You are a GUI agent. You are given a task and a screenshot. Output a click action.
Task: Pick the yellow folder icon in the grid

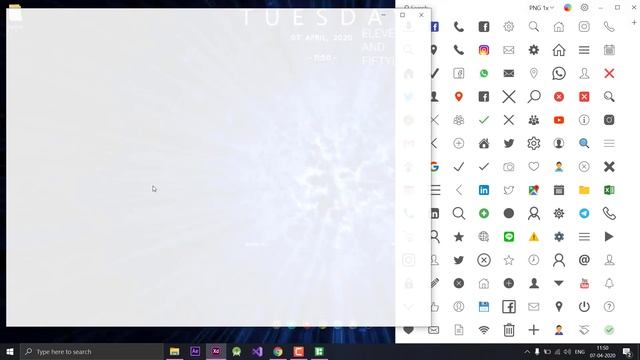coord(584,190)
